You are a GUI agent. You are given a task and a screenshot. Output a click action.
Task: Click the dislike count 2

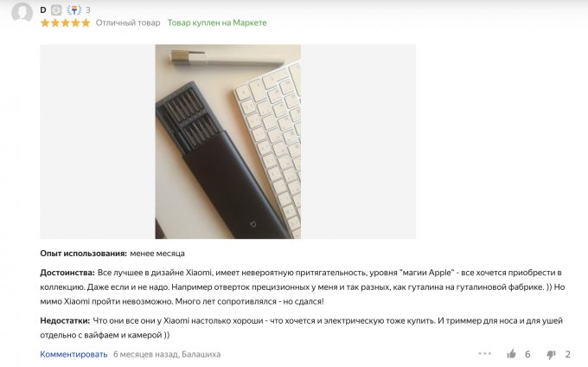tap(568, 354)
